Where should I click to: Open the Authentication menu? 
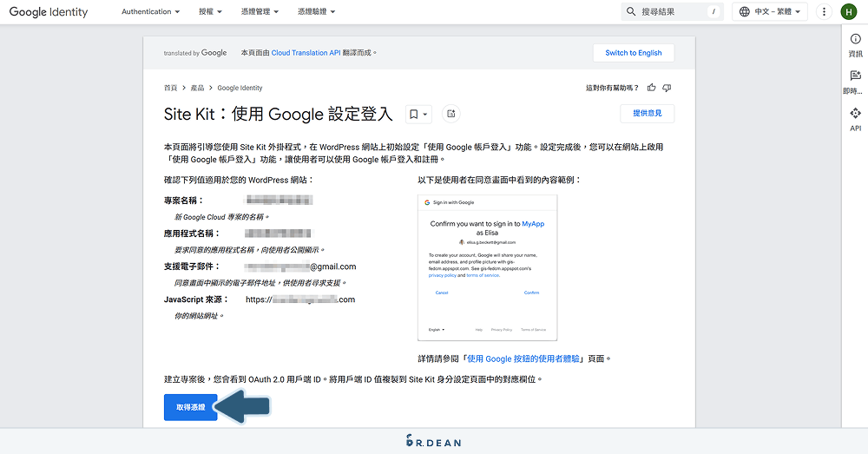[x=150, y=11]
